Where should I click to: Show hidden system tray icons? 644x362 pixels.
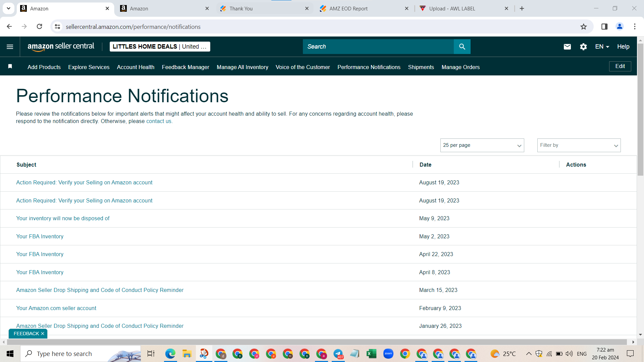tap(529, 354)
